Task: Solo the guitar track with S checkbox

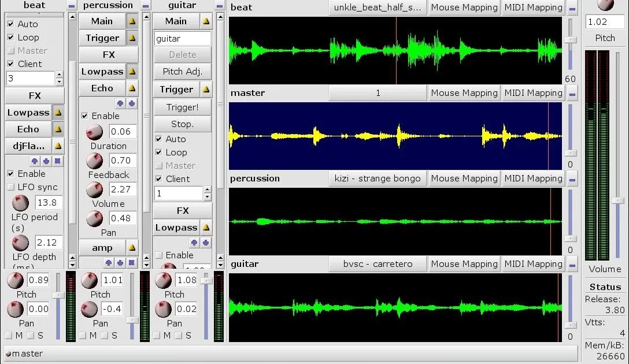Action: (x=178, y=335)
